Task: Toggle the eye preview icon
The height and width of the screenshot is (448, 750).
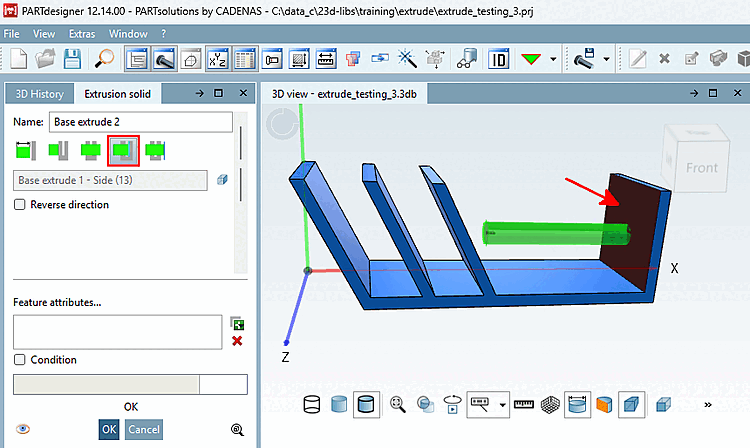Action: (x=22, y=429)
